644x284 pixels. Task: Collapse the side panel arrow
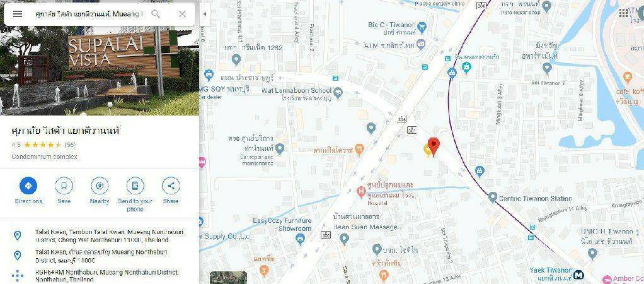205,14
